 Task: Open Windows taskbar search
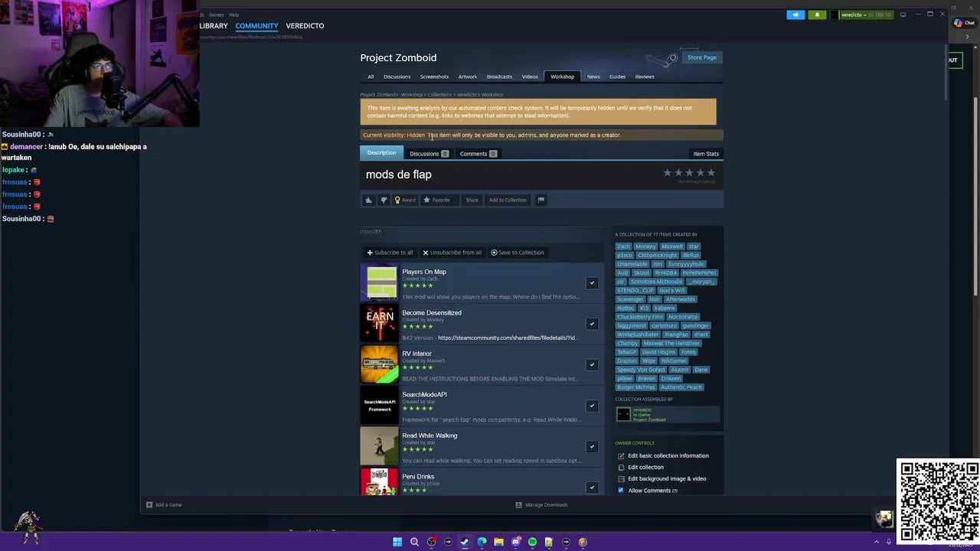[x=414, y=542]
